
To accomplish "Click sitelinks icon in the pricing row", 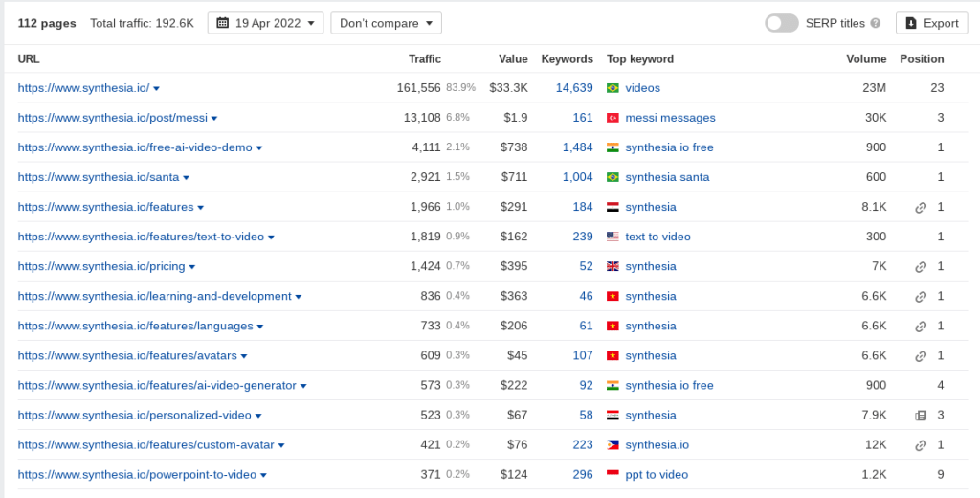I will coord(921,267).
